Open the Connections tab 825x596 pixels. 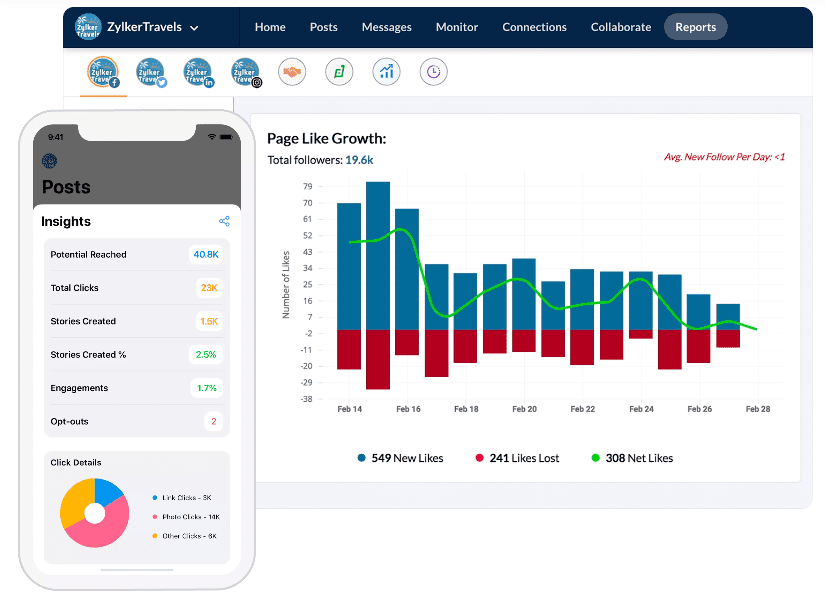coord(534,27)
